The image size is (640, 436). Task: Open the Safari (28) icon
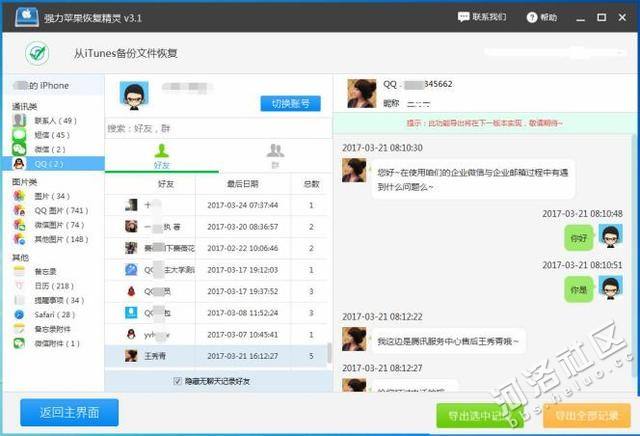tap(19, 314)
